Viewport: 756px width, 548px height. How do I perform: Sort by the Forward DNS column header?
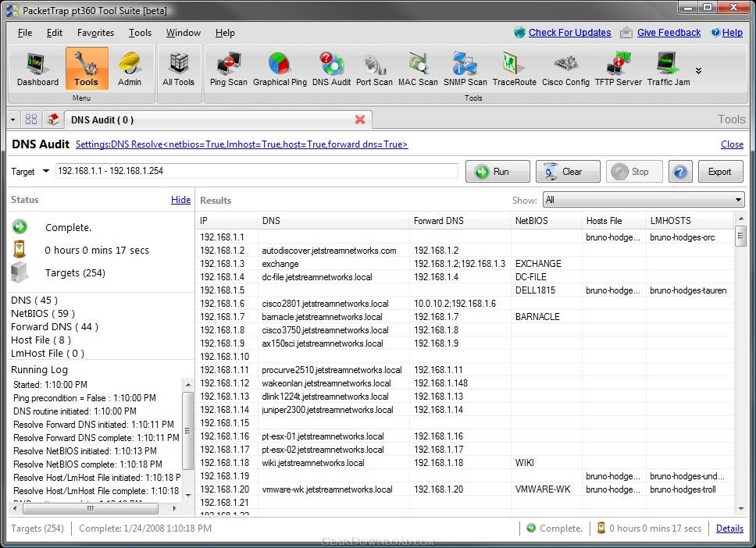point(460,221)
